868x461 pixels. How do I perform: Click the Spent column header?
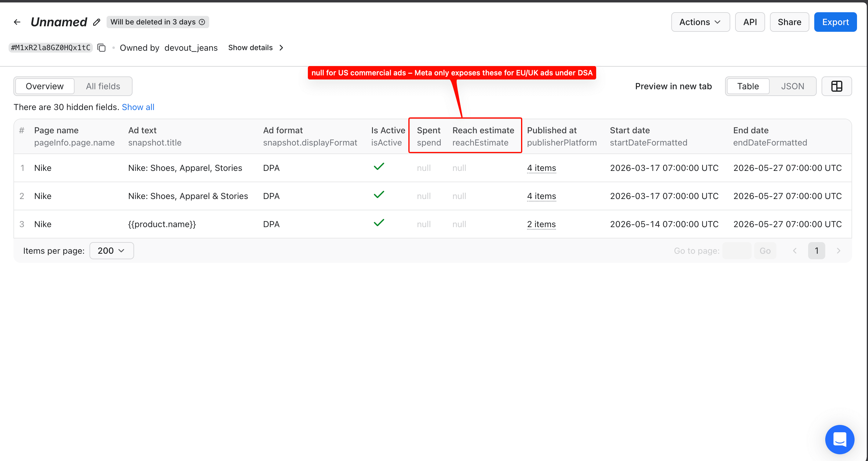[429, 136]
